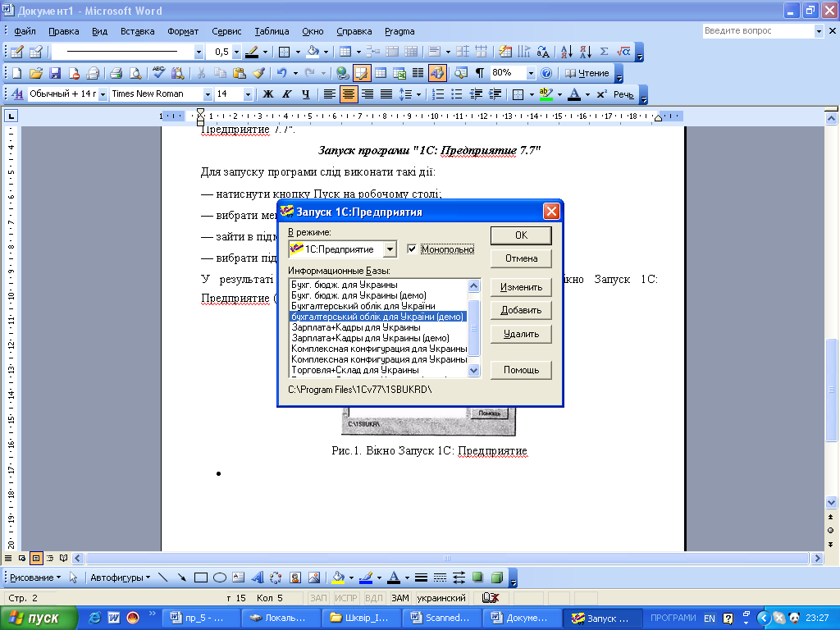Insert formula with square root icon

[x=623, y=52]
